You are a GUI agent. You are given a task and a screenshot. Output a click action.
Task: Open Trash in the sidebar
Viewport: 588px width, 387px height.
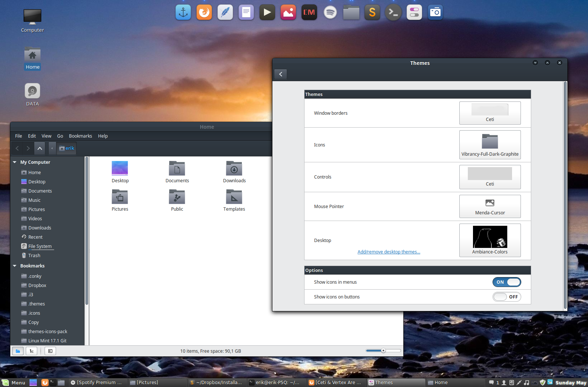point(31,256)
